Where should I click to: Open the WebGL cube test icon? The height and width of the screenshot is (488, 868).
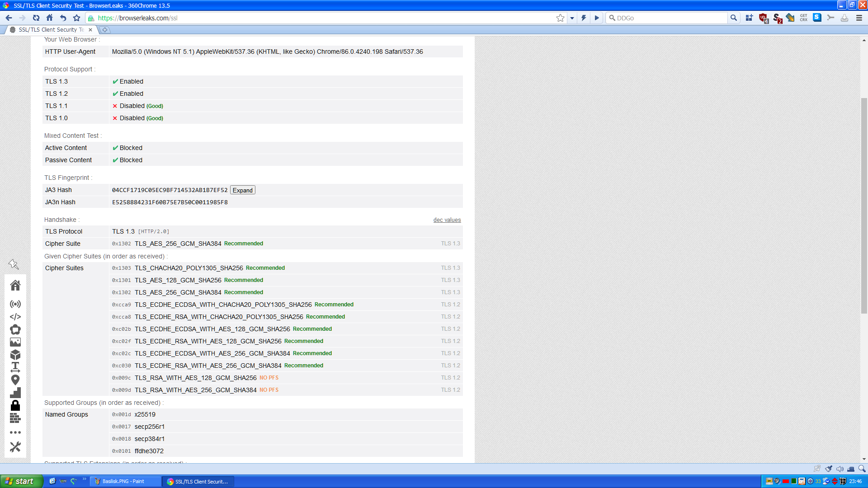(x=15, y=355)
